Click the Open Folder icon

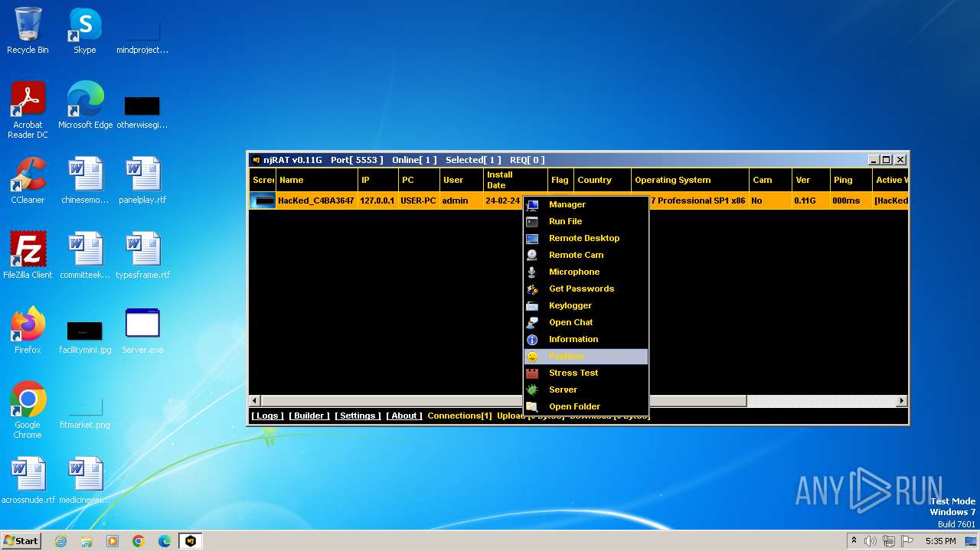[x=532, y=406]
